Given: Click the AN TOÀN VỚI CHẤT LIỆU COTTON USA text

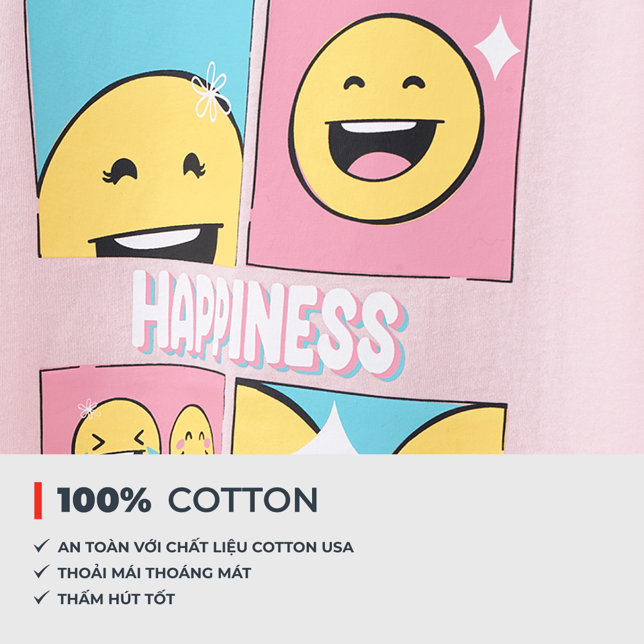Looking at the screenshot, I should point(205,547).
